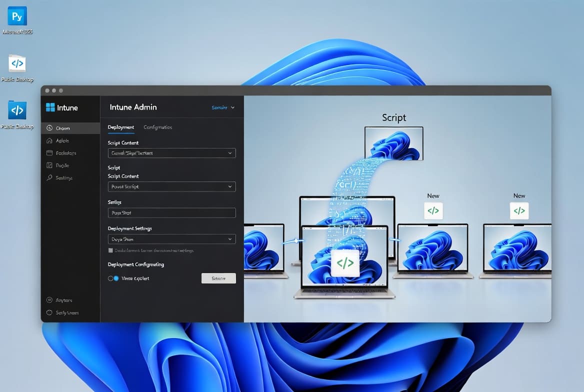Viewport: 584px width, 392px height.
Task: Switch to the Deployment tab
Action: [120, 127]
